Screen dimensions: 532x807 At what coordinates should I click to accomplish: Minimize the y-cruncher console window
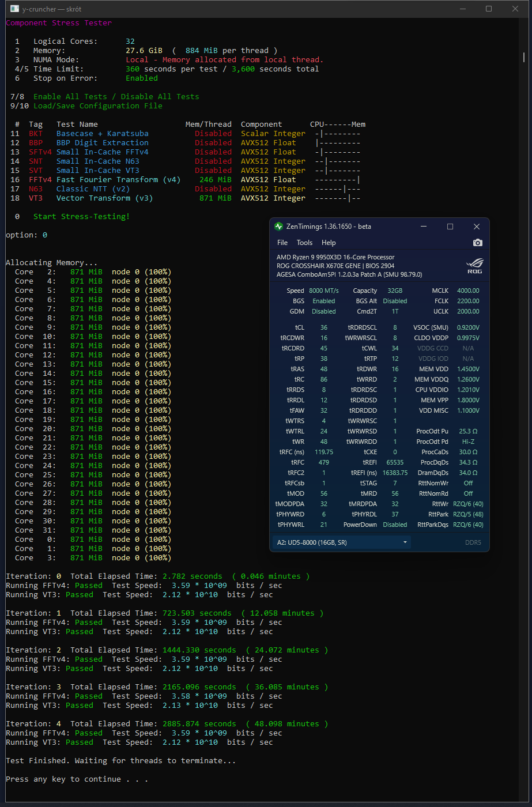462,9
